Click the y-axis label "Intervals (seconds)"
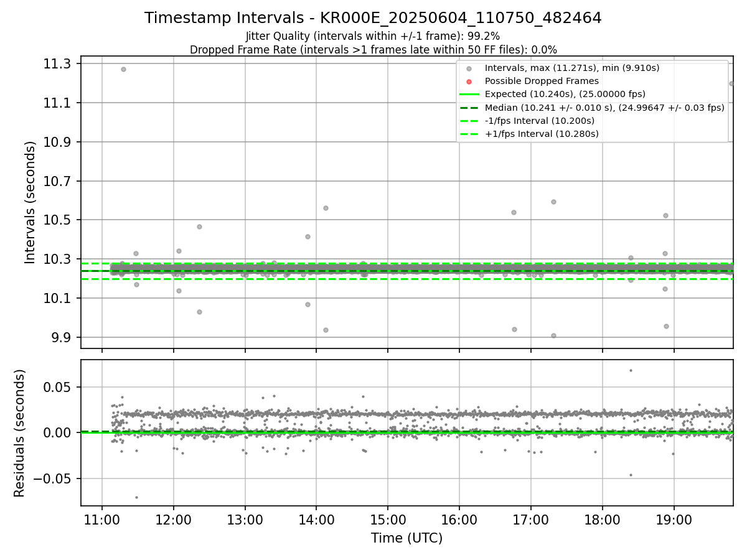The image size is (747, 560). pyautogui.click(x=31, y=202)
